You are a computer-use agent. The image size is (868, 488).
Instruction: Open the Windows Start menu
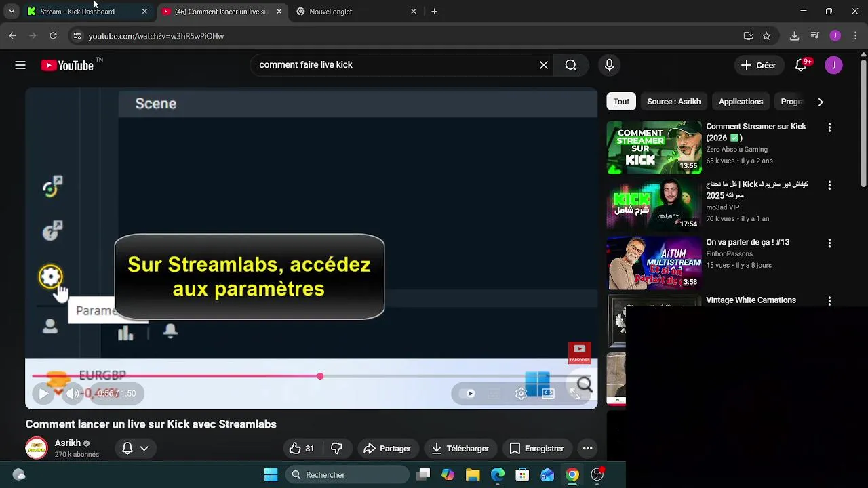click(271, 474)
